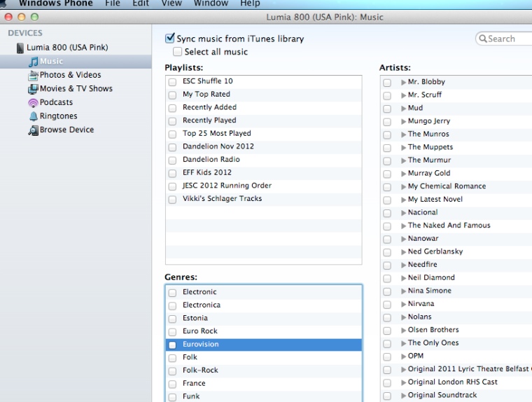The image size is (532, 402).
Task: Expand the Nina Simone artist triangle
Action: tap(403, 291)
